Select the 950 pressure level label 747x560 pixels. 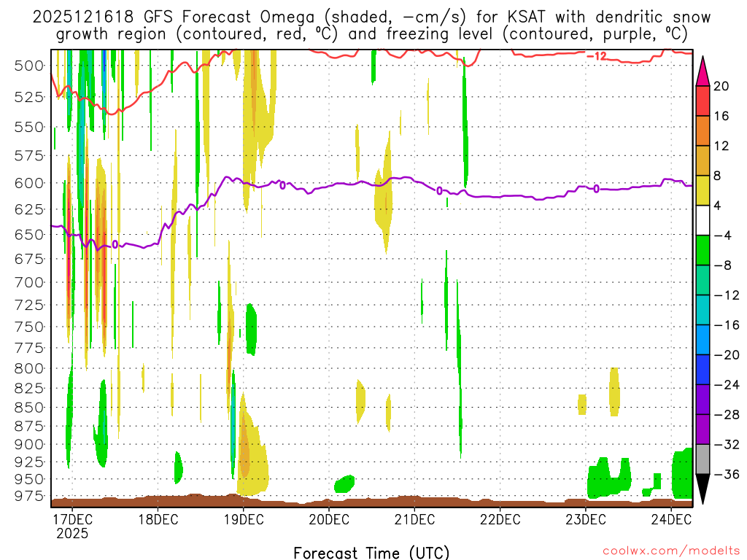click(x=29, y=479)
